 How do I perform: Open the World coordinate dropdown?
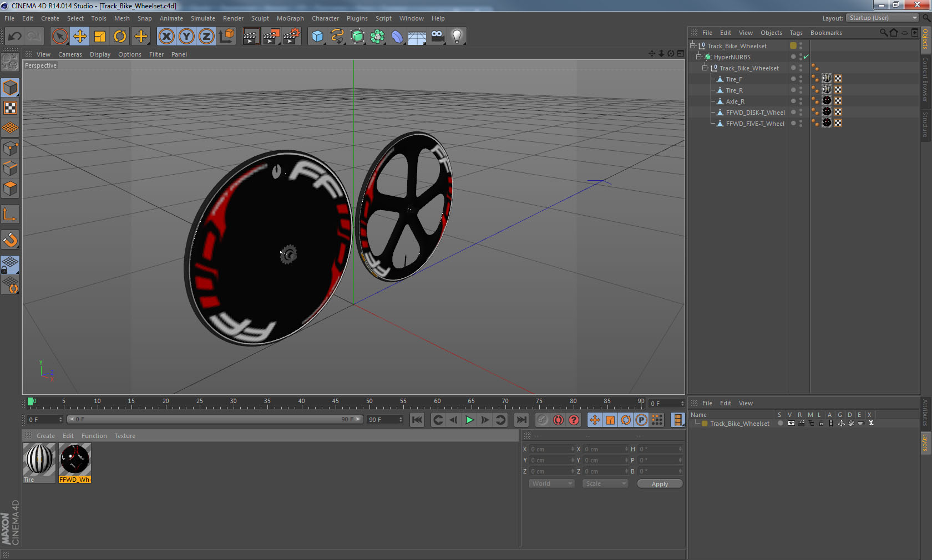[x=551, y=483]
